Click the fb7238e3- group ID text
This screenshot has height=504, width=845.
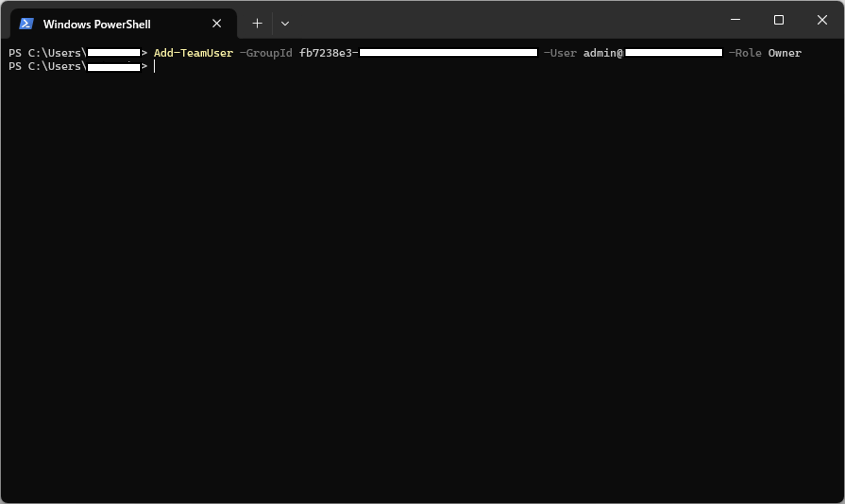[x=329, y=53]
